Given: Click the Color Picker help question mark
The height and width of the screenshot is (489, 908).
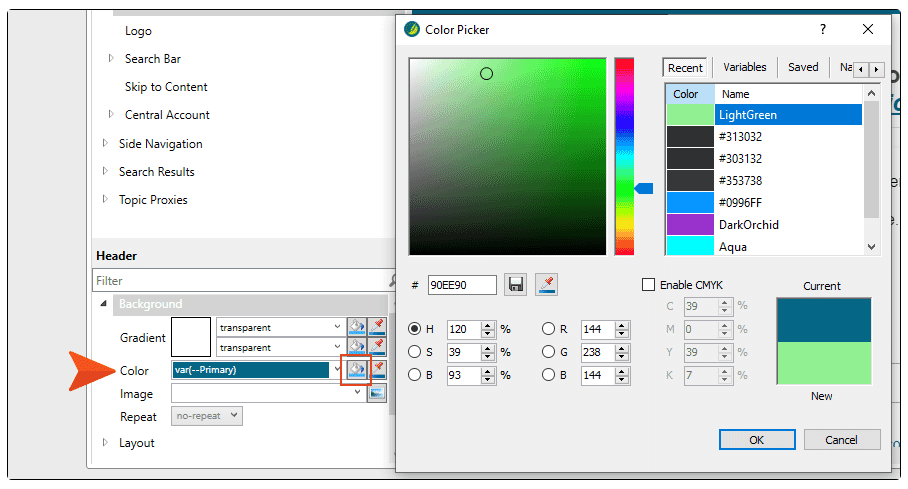Looking at the screenshot, I should [x=823, y=29].
